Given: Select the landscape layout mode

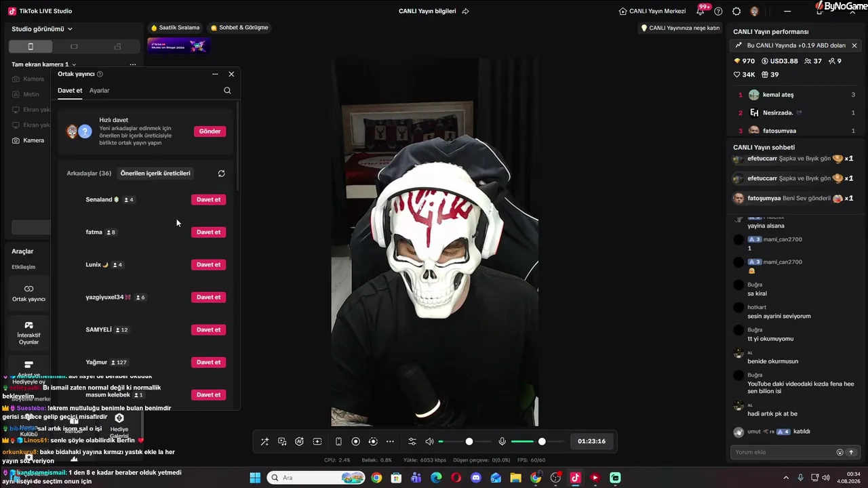Looking at the screenshot, I should coord(74,46).
